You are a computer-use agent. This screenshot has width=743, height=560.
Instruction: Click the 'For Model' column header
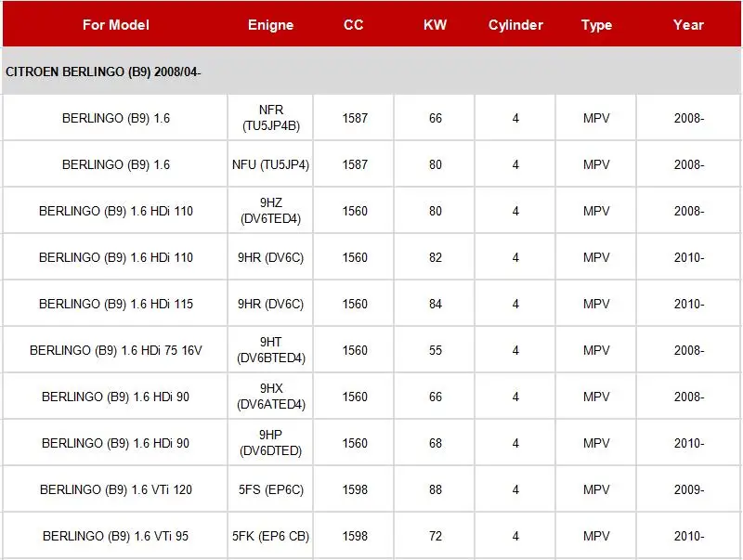[115, 25]
